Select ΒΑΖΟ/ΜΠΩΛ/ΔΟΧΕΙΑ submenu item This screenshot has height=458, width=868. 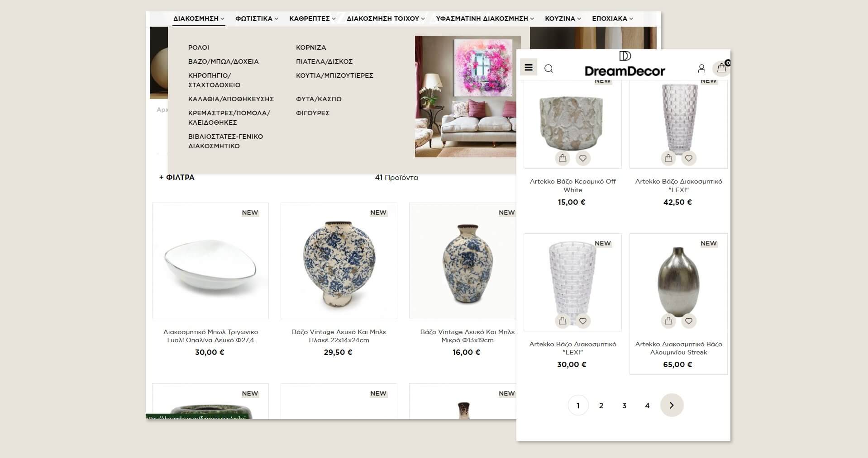click(224, 61)
